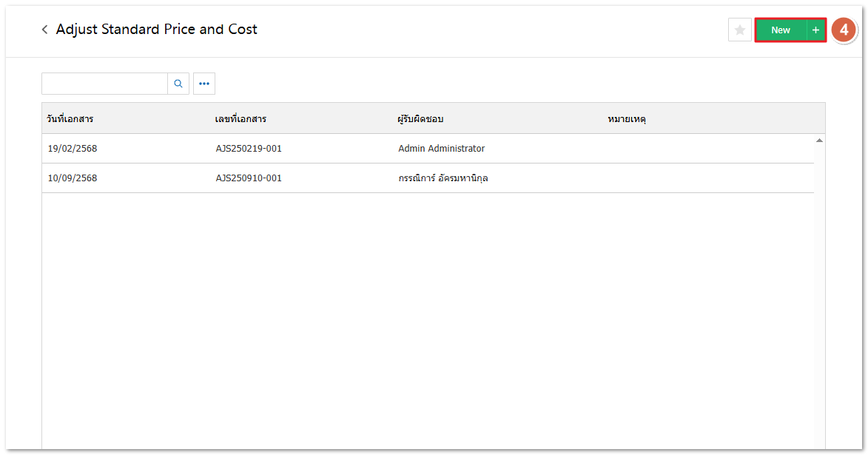Viewport: 868px width, 455px height.
Task: Select the row dated 10/09/2568
Action: point(73,178)
